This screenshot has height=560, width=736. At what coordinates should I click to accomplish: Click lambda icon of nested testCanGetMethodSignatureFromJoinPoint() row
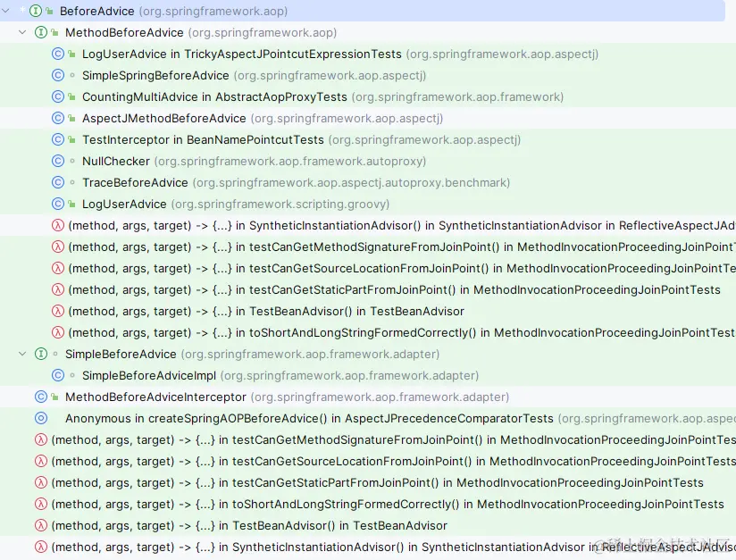click(x=58, y=247)
